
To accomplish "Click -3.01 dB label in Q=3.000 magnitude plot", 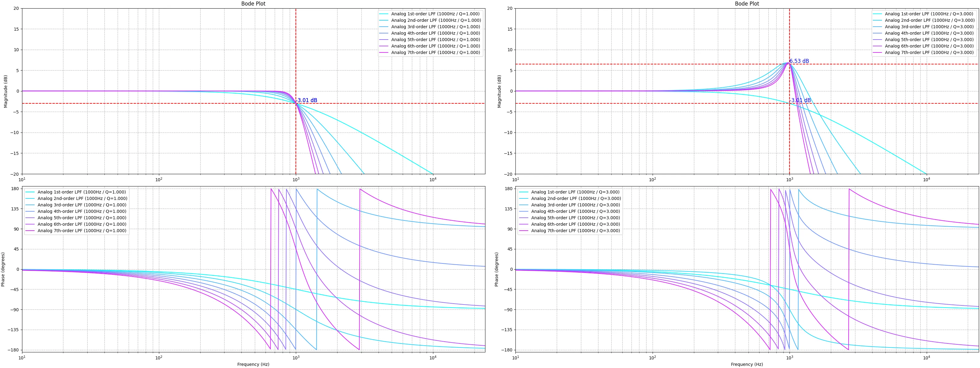I will coord(801,101).
